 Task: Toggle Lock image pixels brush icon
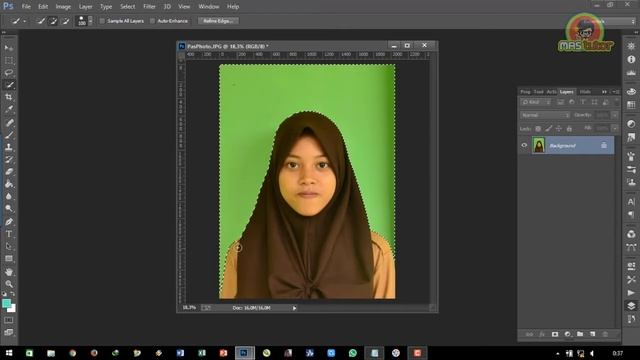[549, 129]
